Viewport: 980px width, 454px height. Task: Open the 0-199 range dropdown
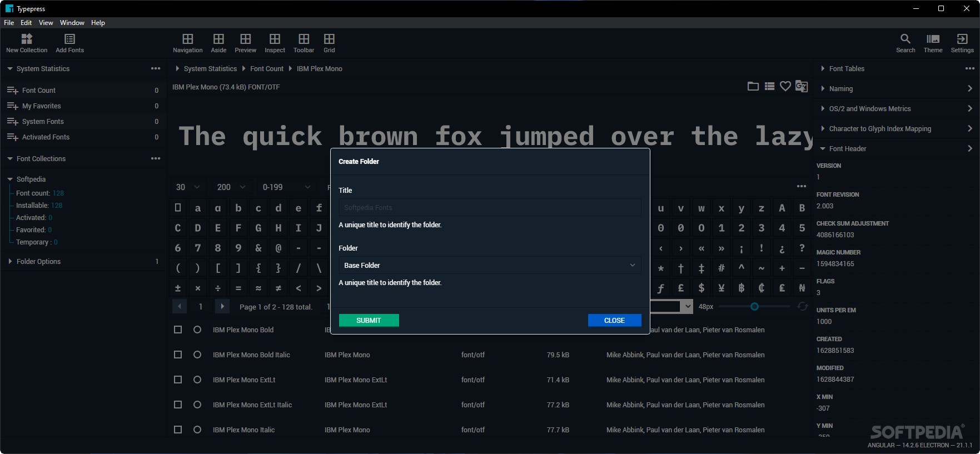coord(286,187)
